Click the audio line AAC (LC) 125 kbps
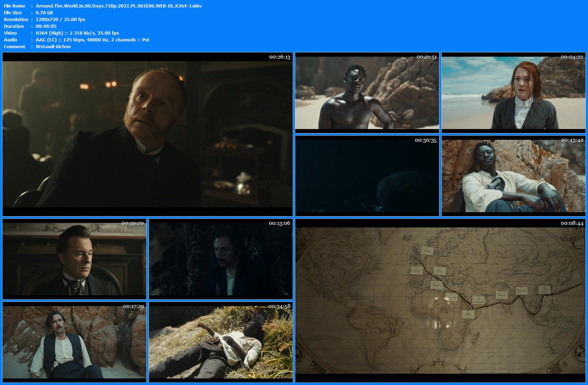The width and height of the screenshot is (588, 385). [x=92, y=39]
